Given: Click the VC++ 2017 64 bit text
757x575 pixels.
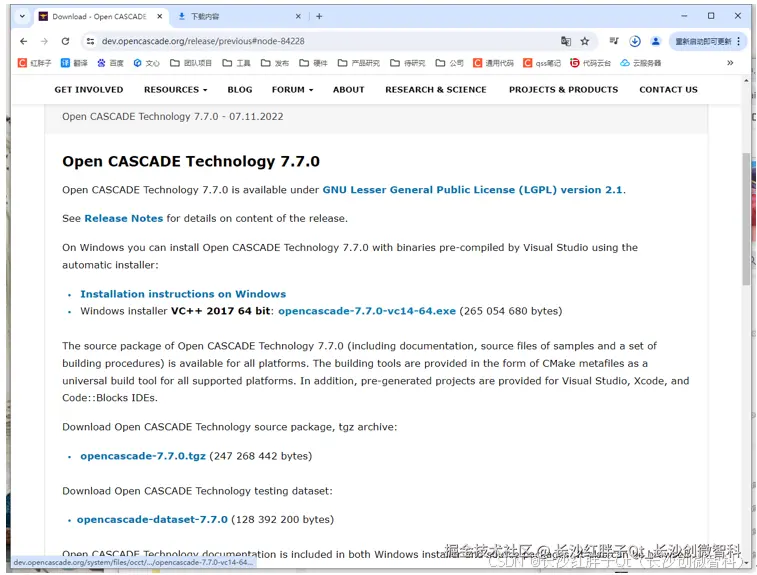Looking at the screenshot, I should pos(221,311).
